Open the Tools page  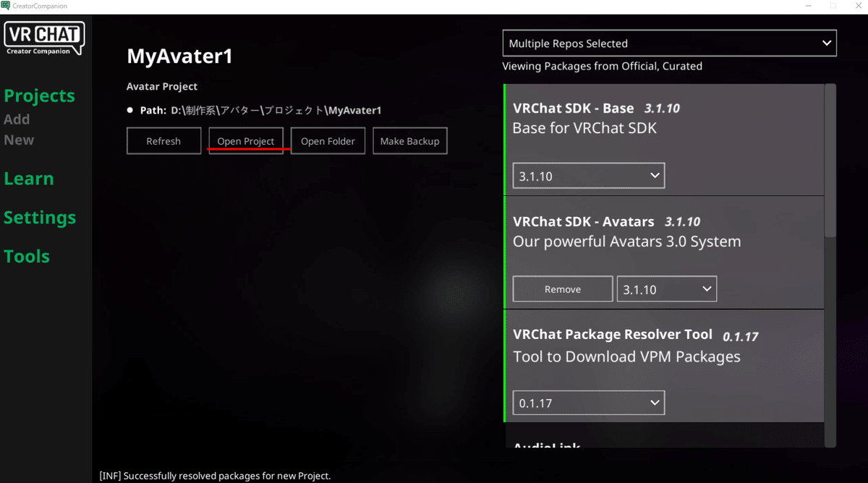27,256
